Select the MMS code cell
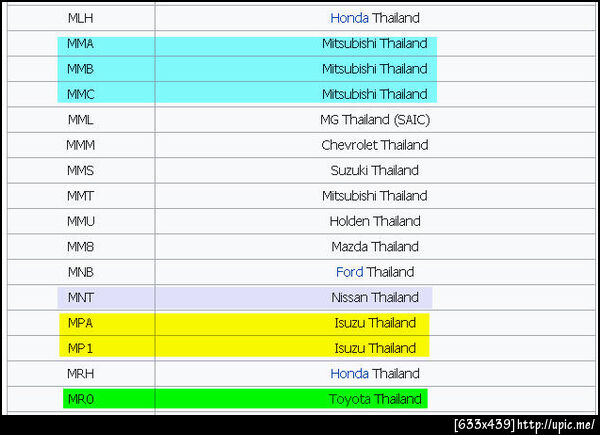 click(80, 170)
